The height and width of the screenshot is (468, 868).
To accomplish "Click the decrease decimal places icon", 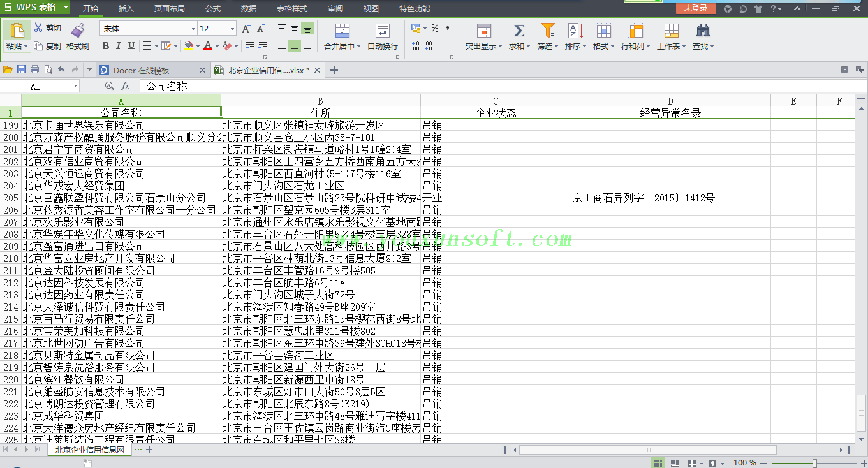I will 429,46.
